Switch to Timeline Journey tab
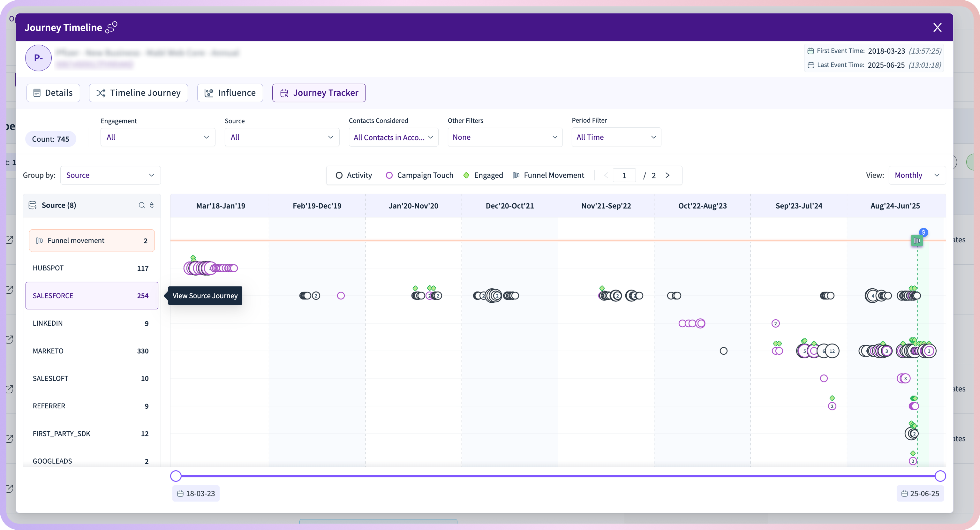This screenshot has width=980, height=530. click(139, 93)
